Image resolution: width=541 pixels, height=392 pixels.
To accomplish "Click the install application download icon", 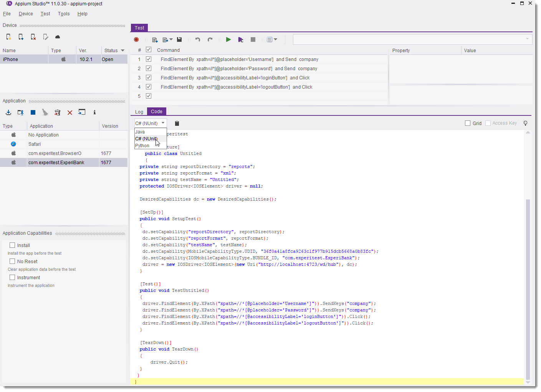I will tap(8, 112).
